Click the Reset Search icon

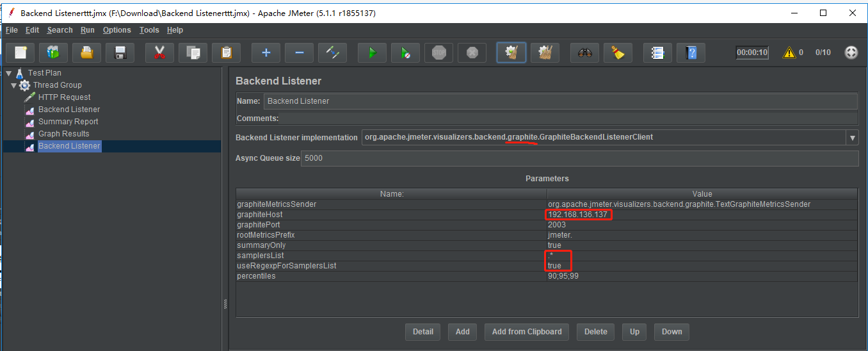618,53
